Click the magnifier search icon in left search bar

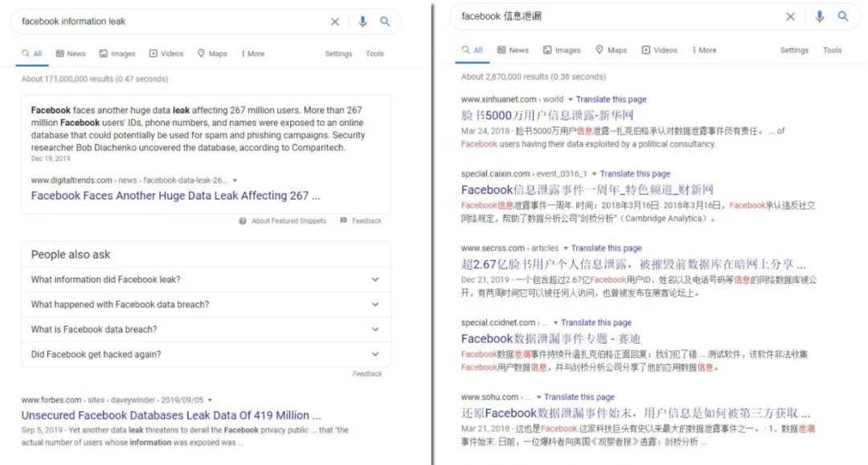[385, 22]
